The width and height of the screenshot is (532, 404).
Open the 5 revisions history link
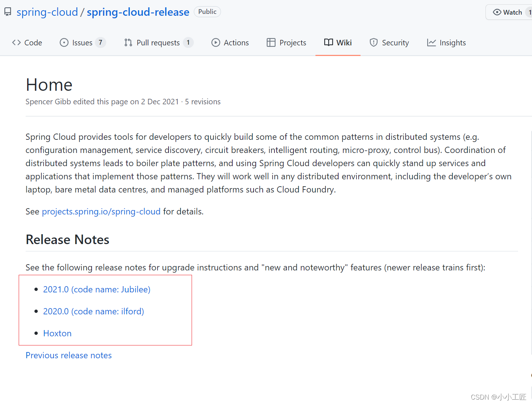coord(203,102)
